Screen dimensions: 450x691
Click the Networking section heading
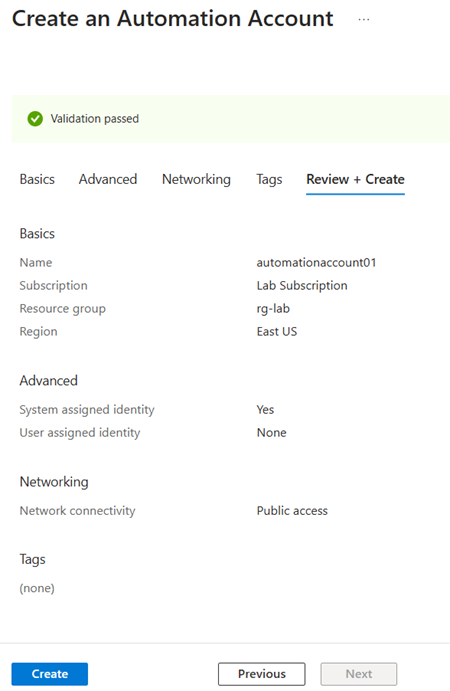(54, 482)
